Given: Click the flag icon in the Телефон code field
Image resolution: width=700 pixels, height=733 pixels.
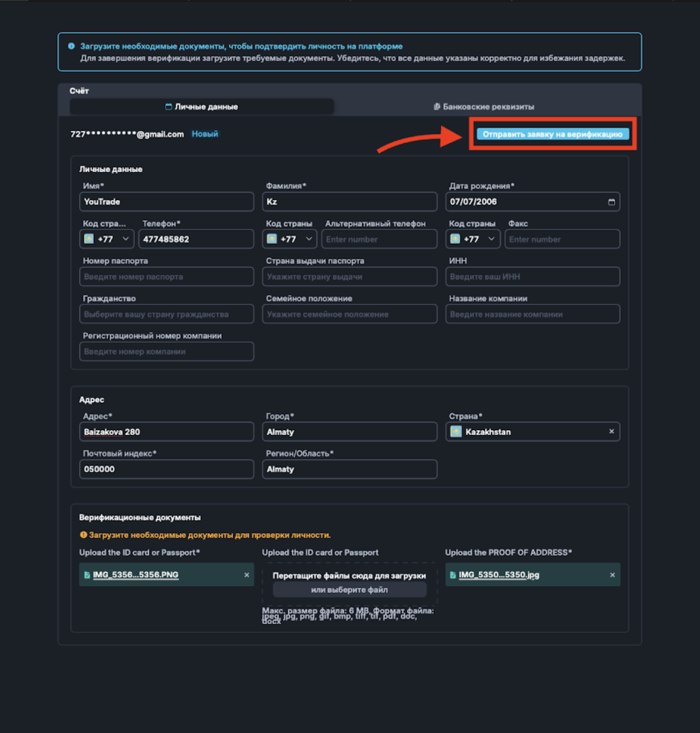Looking at the screenshot, I should [89, 239].
